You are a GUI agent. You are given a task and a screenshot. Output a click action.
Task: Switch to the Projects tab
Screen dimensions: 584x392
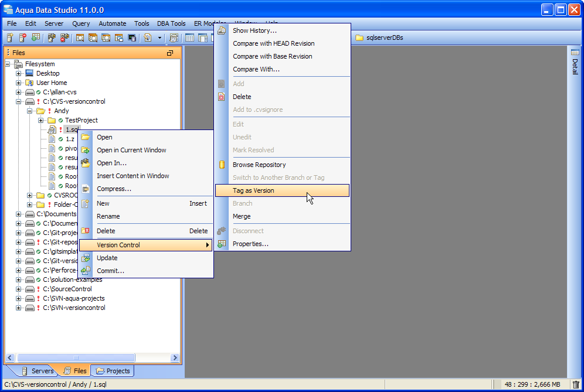pos(113,371)
